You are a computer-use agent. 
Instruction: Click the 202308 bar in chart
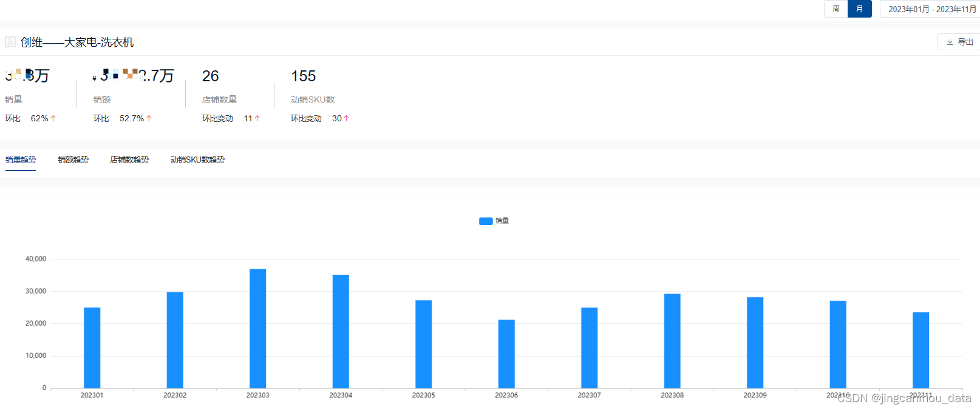[672, 341]
